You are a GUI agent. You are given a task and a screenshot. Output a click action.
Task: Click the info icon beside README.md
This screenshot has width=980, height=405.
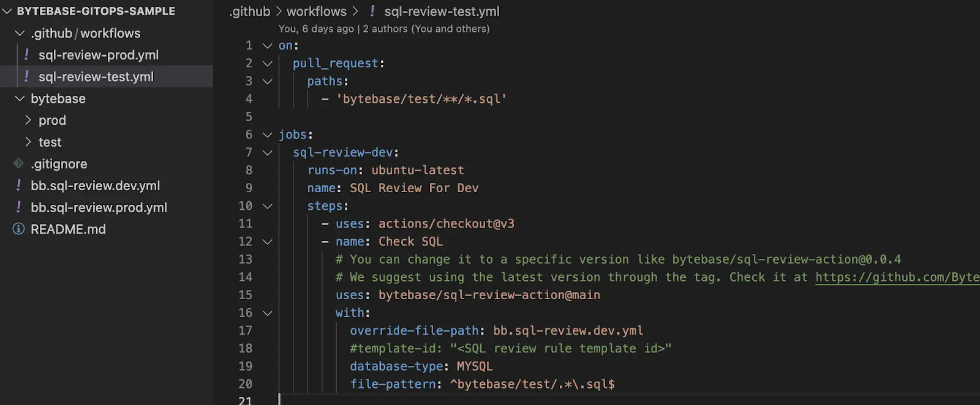[18, 229]
